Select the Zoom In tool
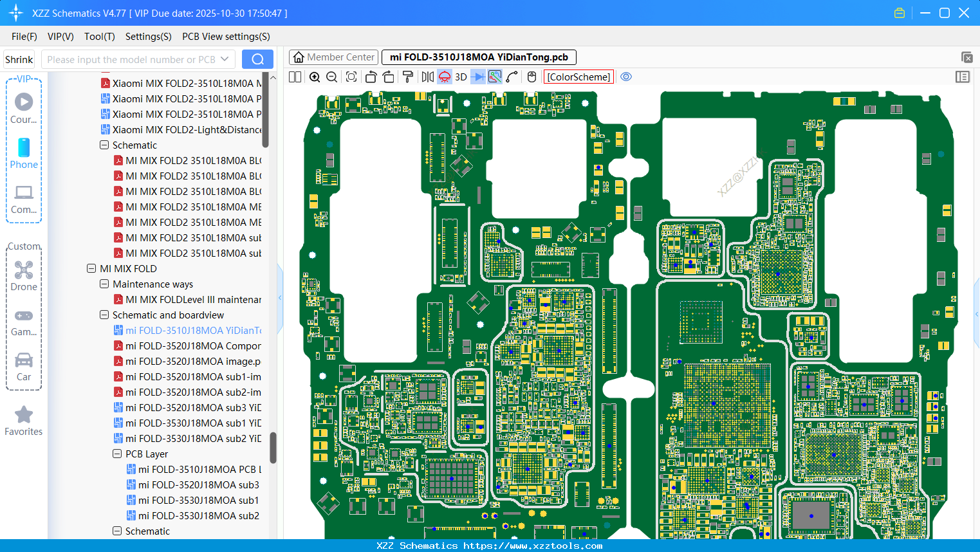 coord(315,77)
